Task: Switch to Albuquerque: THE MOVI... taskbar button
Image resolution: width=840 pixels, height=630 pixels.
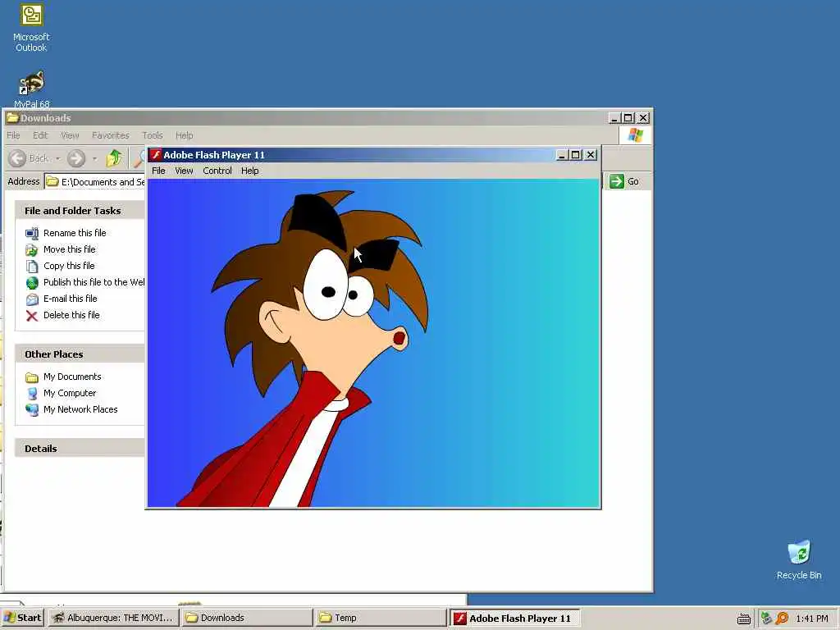Action: tap(113, 618)
